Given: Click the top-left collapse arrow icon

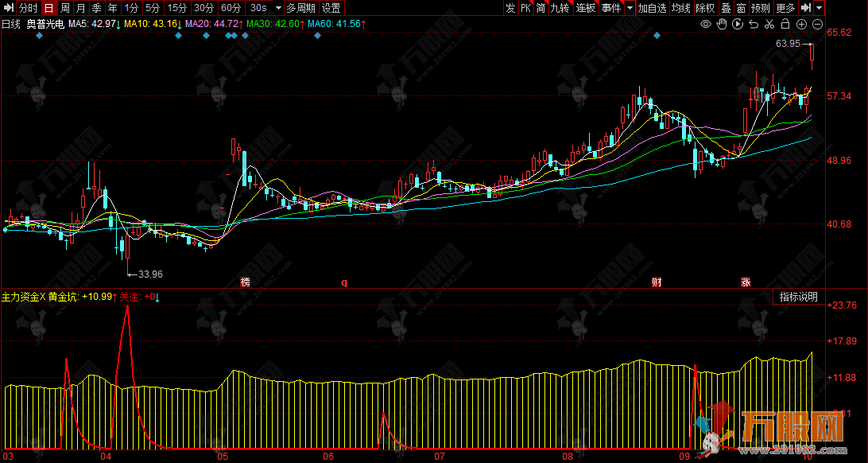Looking at the screenshot, I should click(8, 8).
